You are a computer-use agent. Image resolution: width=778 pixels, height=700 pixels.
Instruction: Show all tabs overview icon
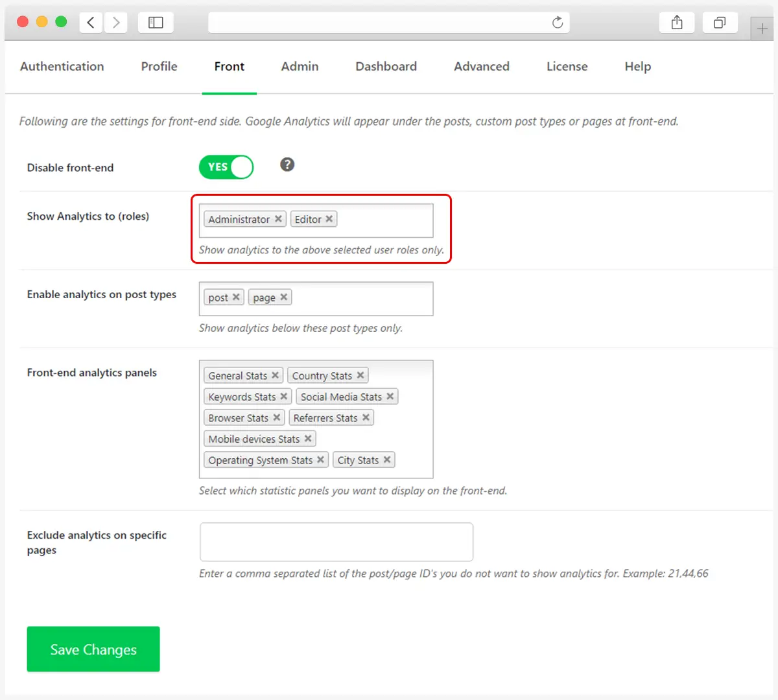[720, 23]
